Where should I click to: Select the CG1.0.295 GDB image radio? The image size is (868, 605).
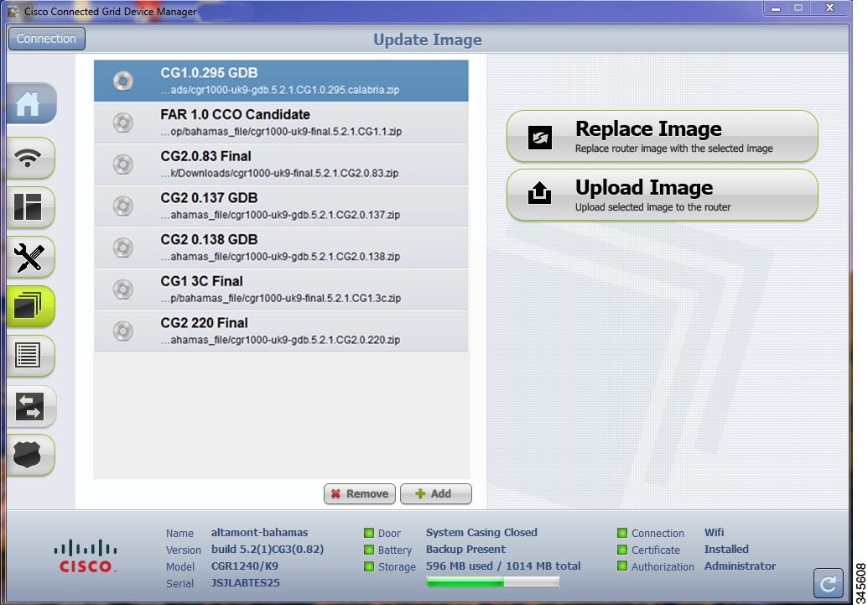click(123, 81)
